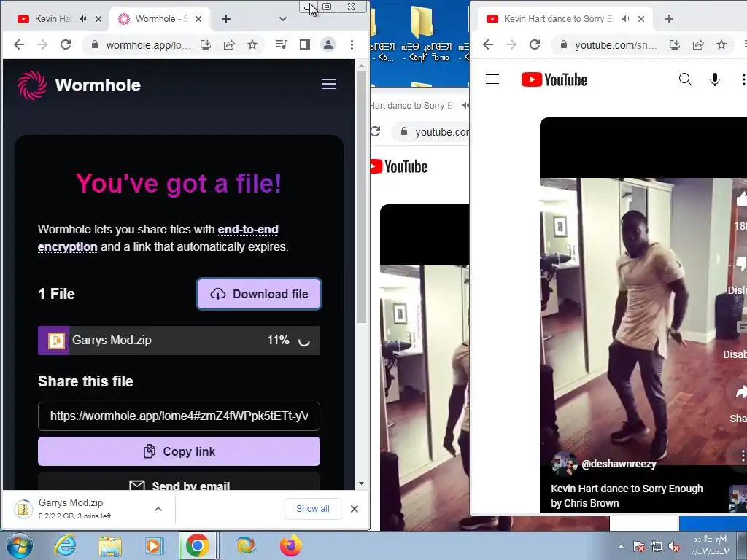Close the downloads bar

coord(355,509)
